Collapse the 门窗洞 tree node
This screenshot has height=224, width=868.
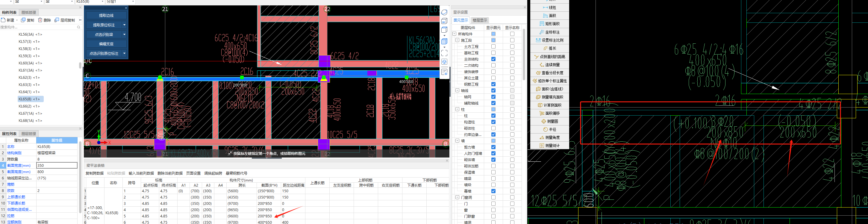457,197
